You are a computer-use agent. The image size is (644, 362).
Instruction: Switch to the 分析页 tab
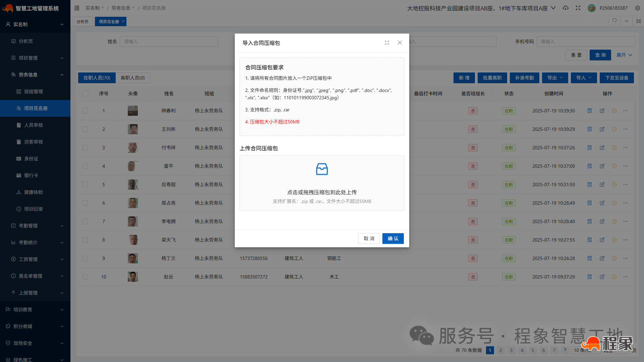[x=83, y=21]
